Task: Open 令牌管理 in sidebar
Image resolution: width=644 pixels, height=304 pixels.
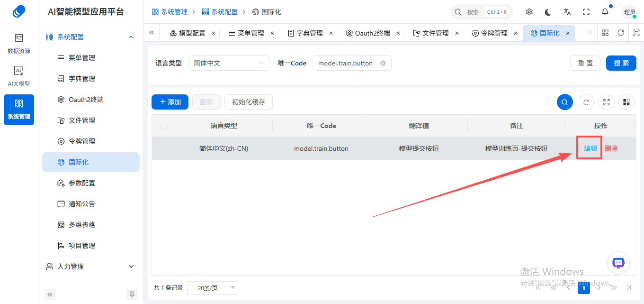Action: click(x=91, y=141)
